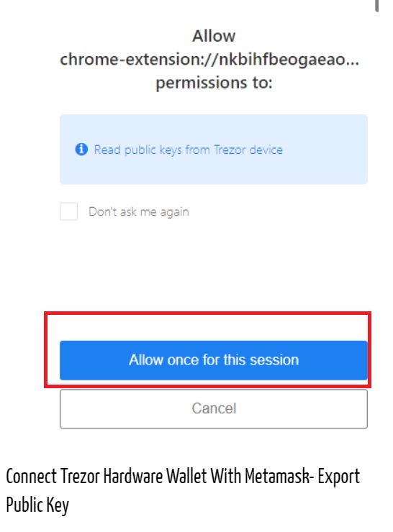Click the chrome-extension://nkbihfbeogaeao… address text
The height and width of the screenshot is (532, 393).
tap(209, 60)
